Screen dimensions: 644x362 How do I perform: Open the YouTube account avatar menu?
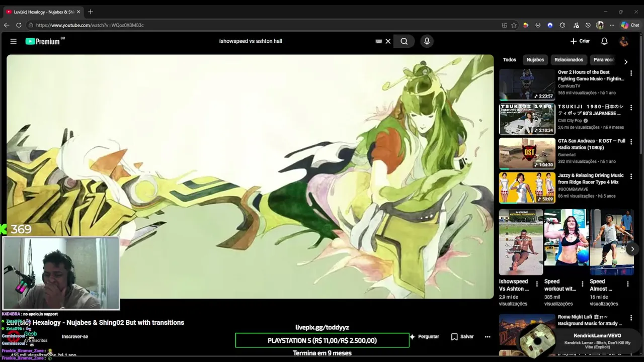[x=624, y=41]
